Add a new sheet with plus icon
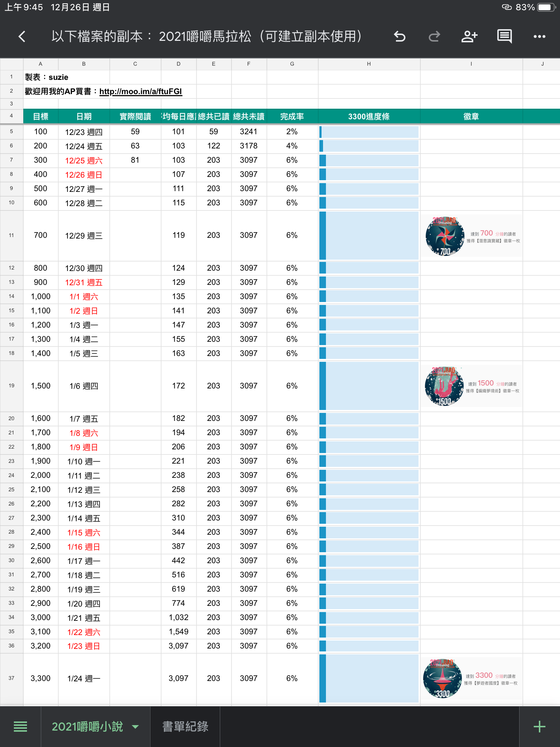Image resolution: width=560 pixels, height=747 pixels. coord(540,727)
